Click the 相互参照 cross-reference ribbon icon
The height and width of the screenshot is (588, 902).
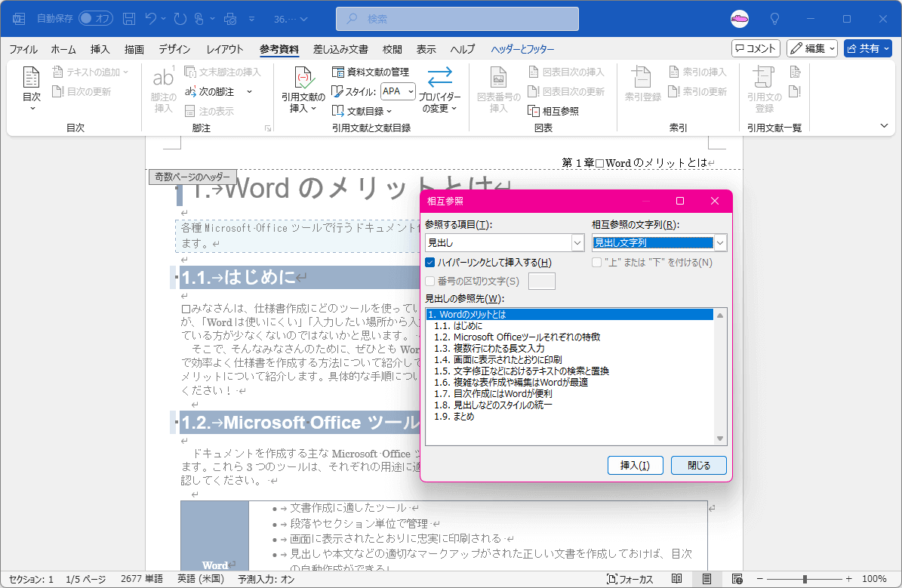point(533,111)
